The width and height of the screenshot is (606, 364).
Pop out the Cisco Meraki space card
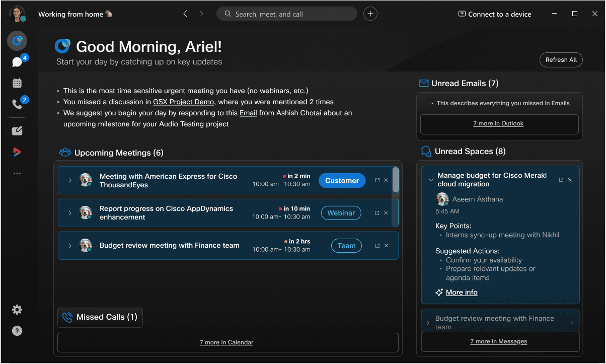coord(561,180)
